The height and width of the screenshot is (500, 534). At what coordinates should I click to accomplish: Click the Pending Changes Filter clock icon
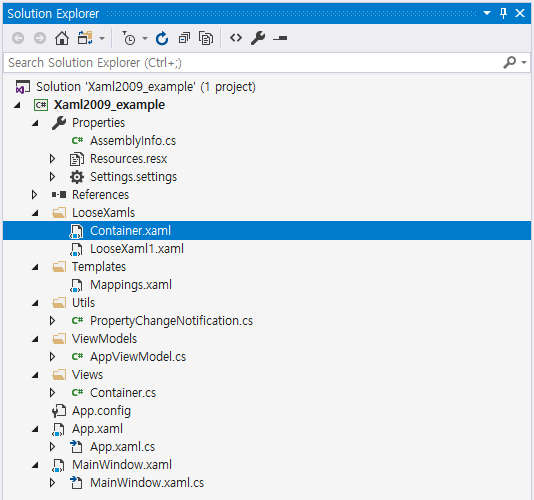(x=129, y=38)
